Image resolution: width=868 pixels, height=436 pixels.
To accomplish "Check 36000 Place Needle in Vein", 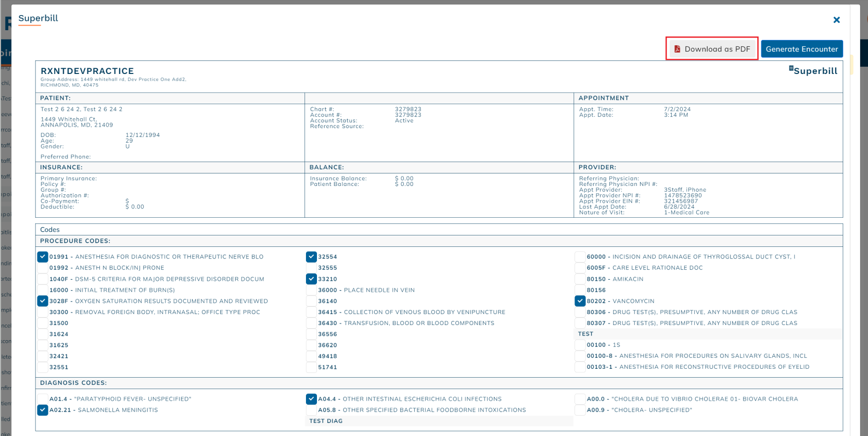I will [x=311, y=290].
